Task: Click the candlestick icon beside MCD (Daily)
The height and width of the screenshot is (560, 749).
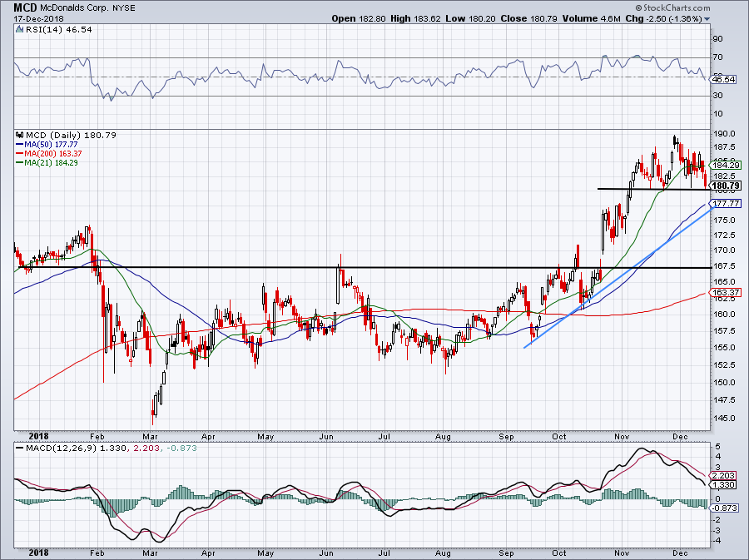Action: 20,135
